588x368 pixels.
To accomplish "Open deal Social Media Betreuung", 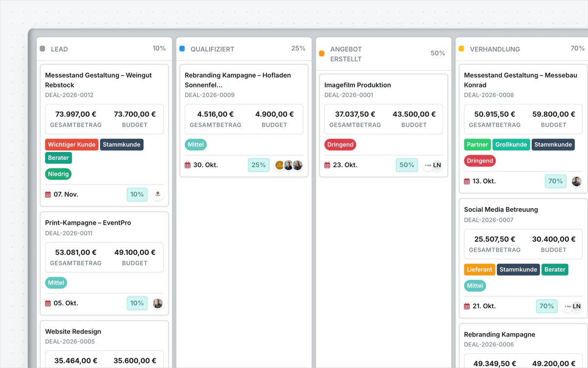I will coord(501,210).
